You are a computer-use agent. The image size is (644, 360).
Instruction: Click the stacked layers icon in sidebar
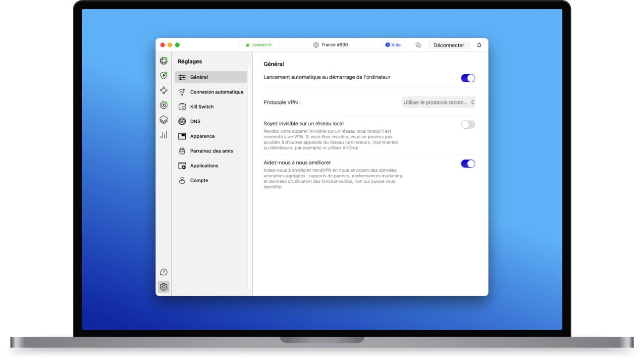coord(163,120)
